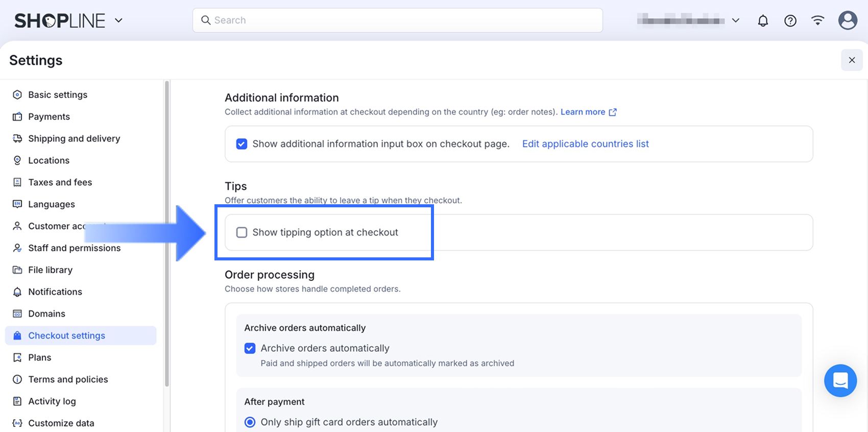Expand the SHOPLINE logo dropdown arrow
Image resolution: width=868 pixels, height=432 pixels.
118,20
